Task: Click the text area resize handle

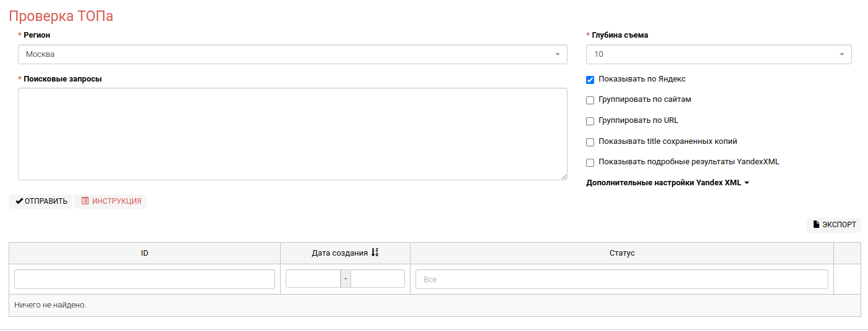Action: coord(564,177)
